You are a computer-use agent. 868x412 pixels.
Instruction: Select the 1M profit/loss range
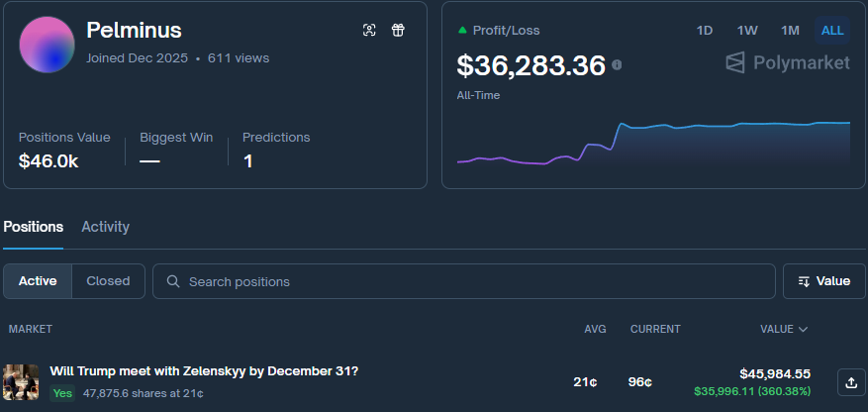[x=790, y=31]
